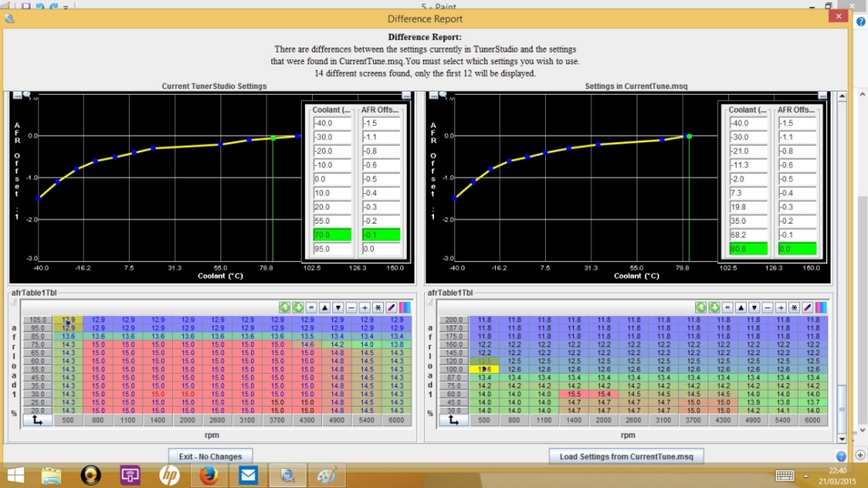Image resolution: width=868 pixels, height=488 pixels.
Task: Click 6000 rpm column header in left afrTable
Action: pos(397,420)
